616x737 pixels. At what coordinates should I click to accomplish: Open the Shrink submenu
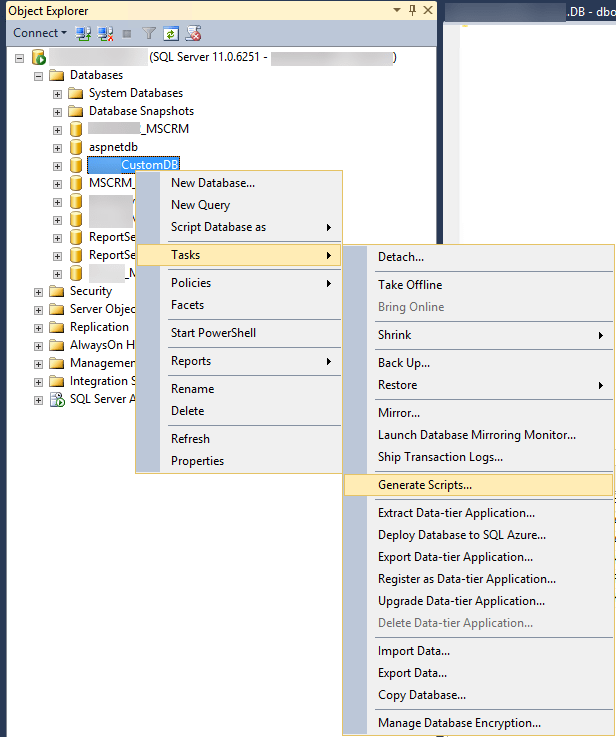(x=478, y=335)
